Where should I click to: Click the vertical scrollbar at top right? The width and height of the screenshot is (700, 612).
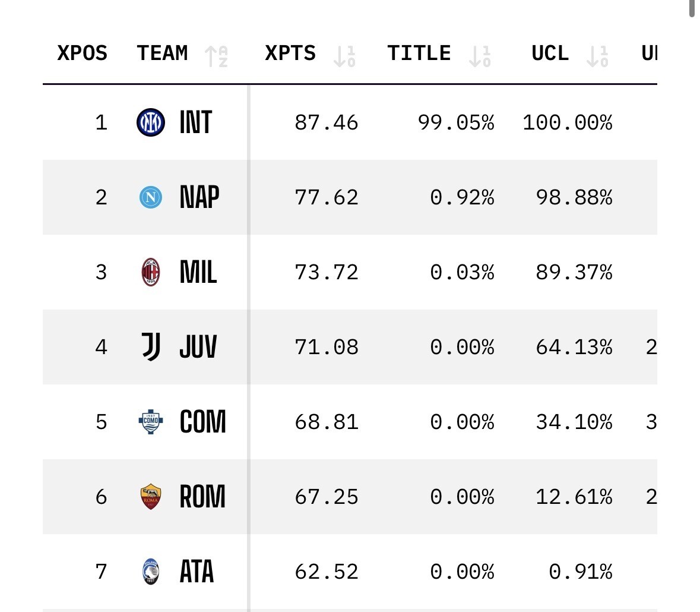(692, 9)
